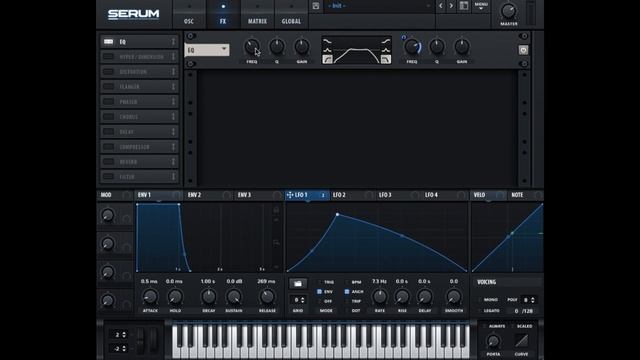Go to the next preset arrow

click(451, 6)
